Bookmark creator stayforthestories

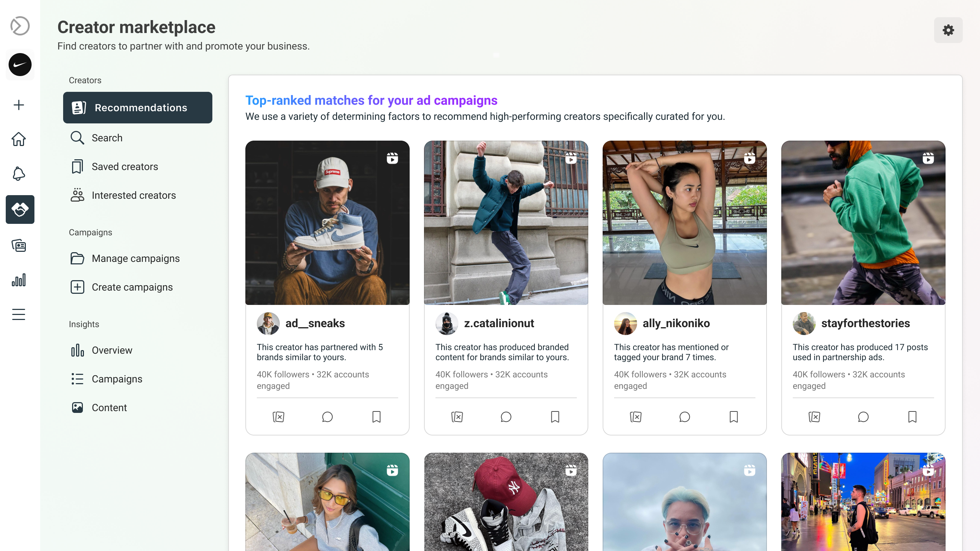click(x=912, y=417)
